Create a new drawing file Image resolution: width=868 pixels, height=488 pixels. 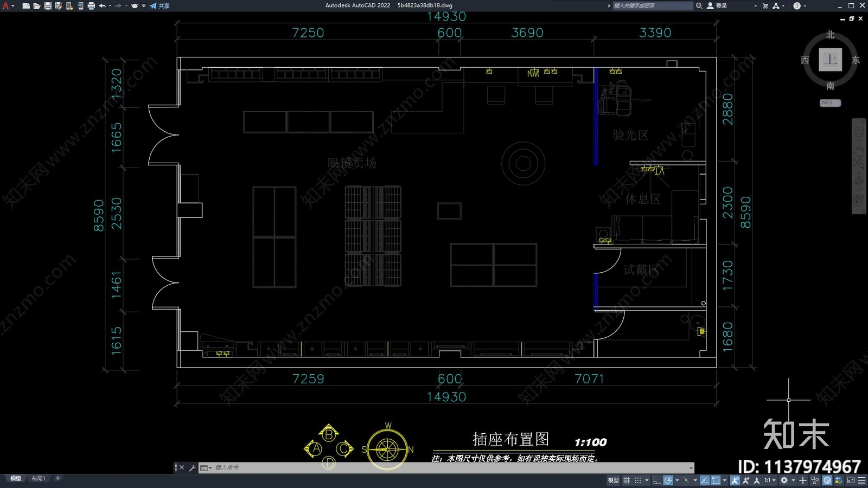(x=26, y=6)
